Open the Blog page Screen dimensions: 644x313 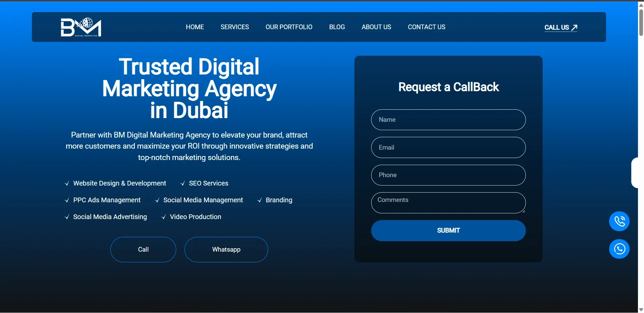coord(337,27)
